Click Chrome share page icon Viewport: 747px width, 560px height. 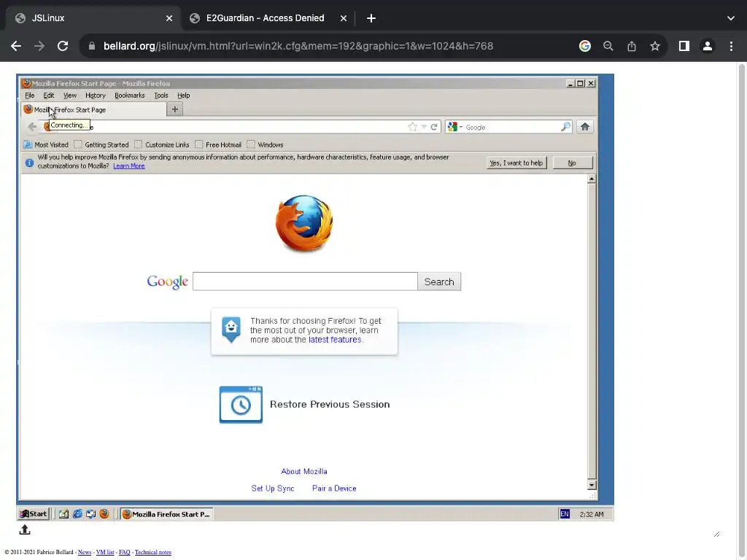tap(631, 46)
